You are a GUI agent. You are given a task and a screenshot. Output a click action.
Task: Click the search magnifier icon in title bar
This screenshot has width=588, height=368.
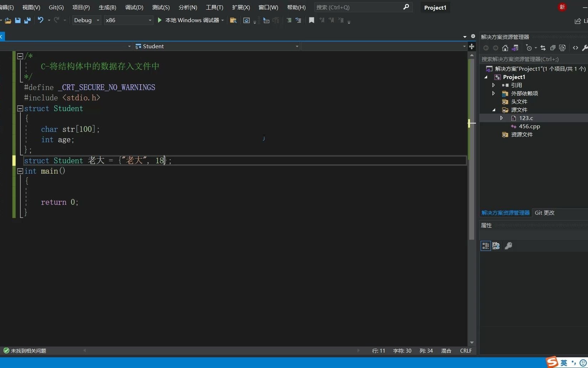pos(406,7)
